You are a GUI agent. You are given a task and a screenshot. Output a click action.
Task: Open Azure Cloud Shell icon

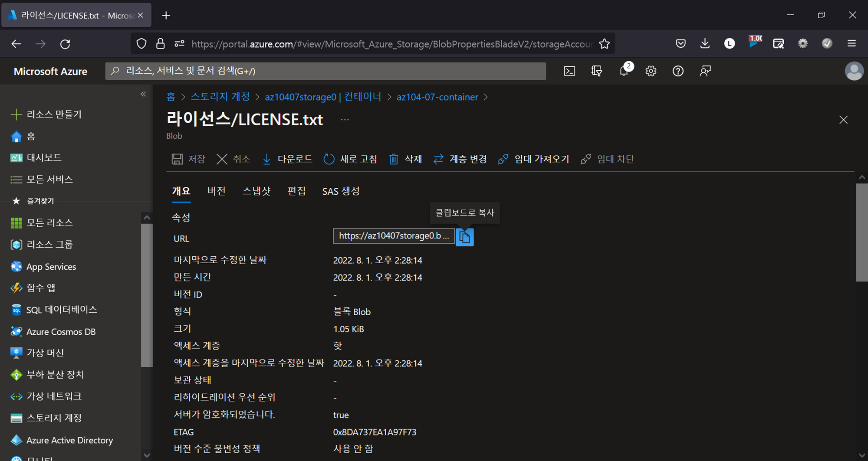pyautogui.click(x=569, y=71)
